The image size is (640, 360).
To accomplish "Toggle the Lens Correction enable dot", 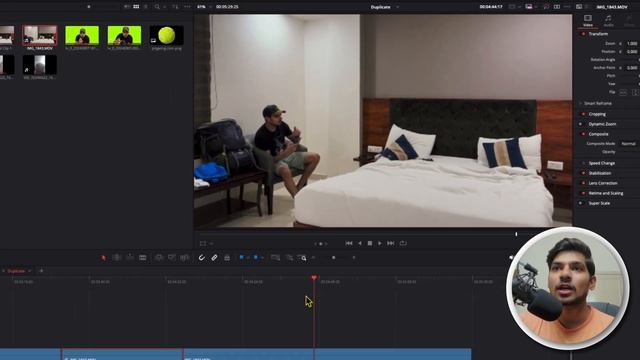I will (x=583, y=183).
